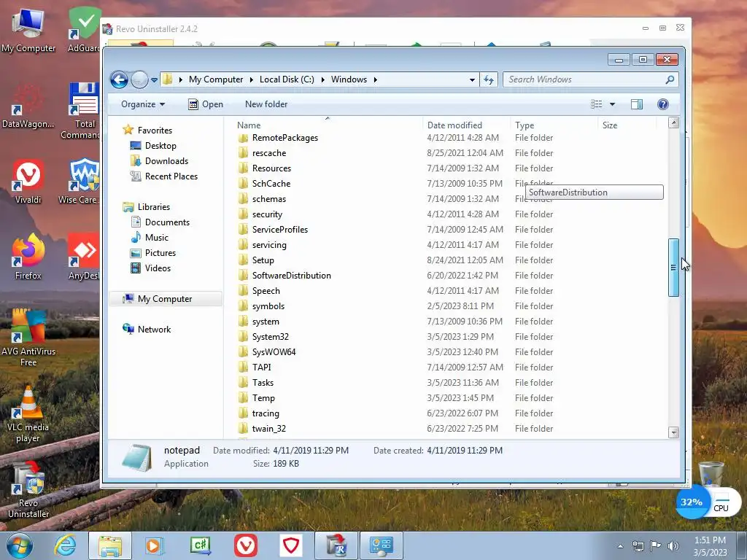Expand the view options dropdown arrow
747x560 pixels.
tap(613, 104)
